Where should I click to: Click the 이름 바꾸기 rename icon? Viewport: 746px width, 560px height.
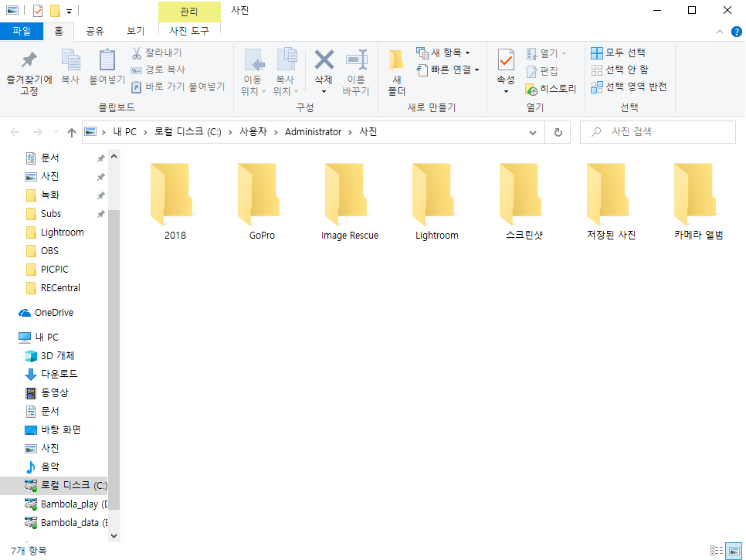coord(356,60)
